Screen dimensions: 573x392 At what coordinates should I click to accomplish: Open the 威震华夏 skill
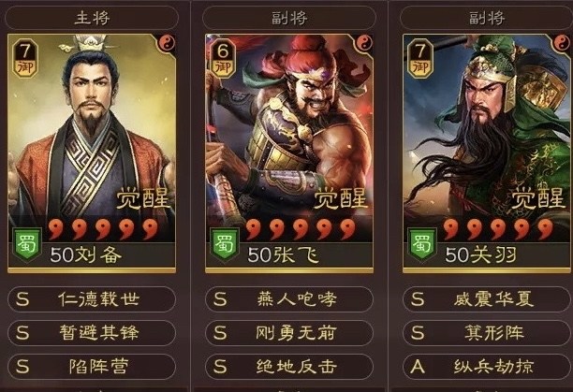click(487, 299)
